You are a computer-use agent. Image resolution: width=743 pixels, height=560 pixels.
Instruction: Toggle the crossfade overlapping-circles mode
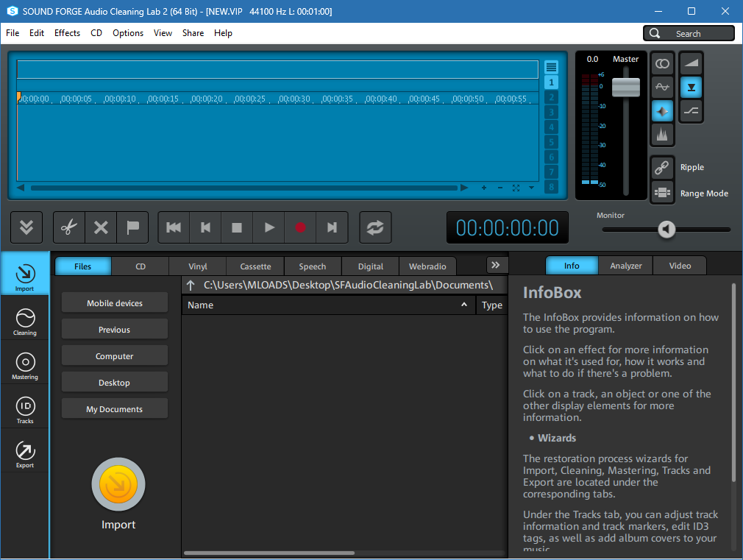pyautogui.click(x=662, y=63)
